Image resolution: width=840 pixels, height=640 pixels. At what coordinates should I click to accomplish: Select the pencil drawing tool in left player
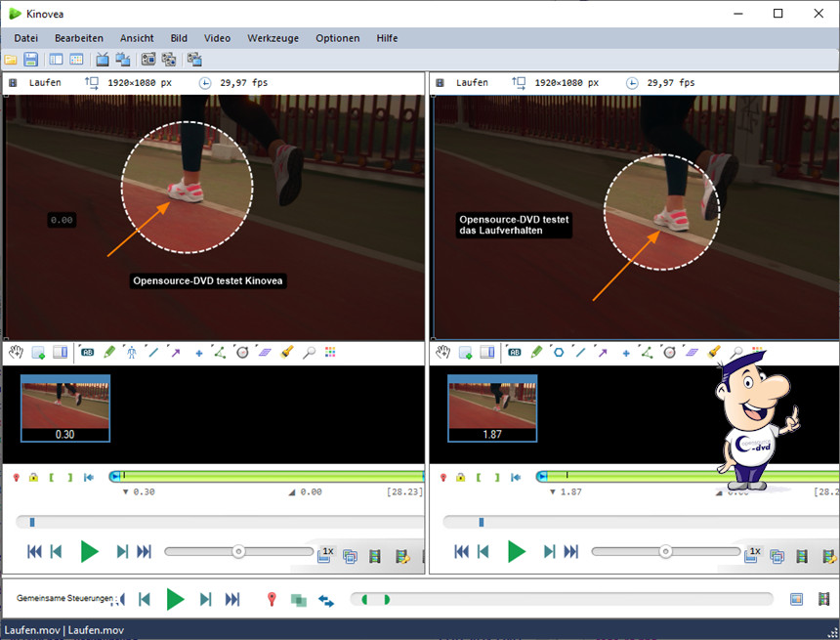109,353
